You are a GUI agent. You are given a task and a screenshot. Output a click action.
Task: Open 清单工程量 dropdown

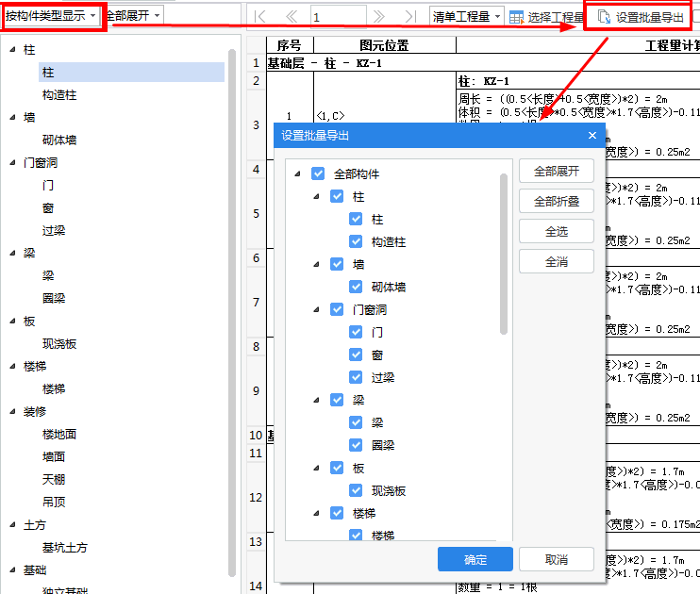[466, 17]
